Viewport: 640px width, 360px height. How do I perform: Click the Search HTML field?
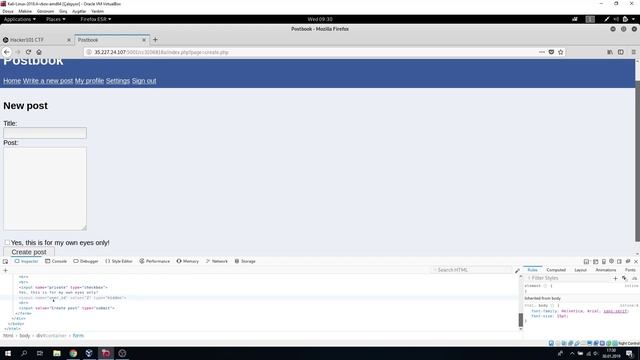471,270
